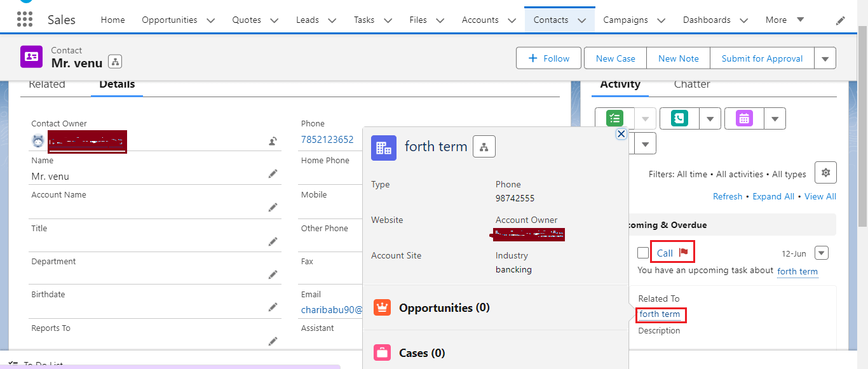Click the flag icon beside the Call task
This screenshot has width=868, height=369.
point(684,252)
